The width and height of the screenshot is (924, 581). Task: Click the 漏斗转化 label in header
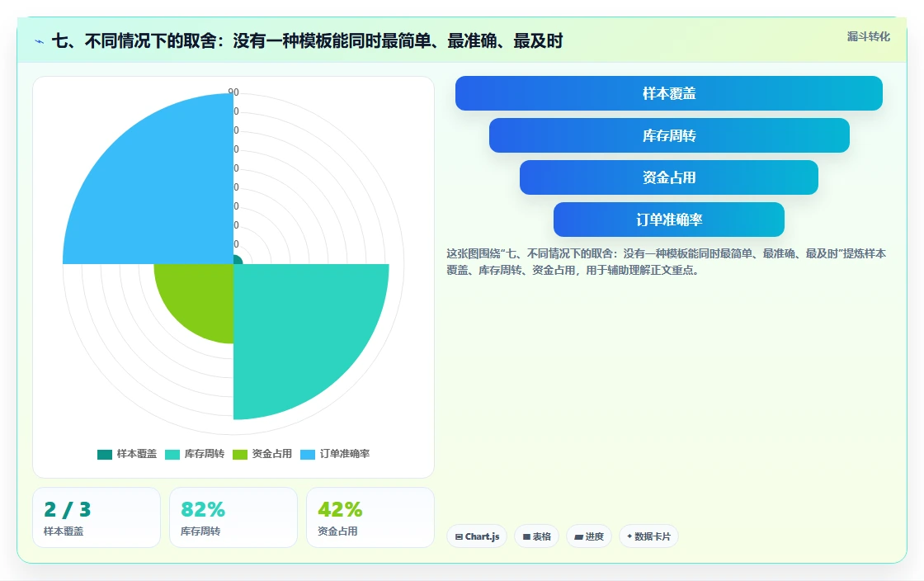(x=869, y=36)
